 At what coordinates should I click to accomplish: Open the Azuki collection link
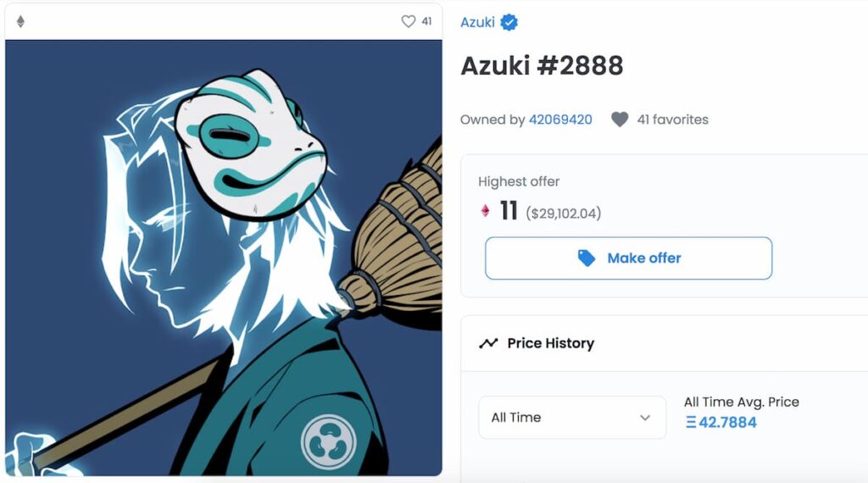(477, 22)
